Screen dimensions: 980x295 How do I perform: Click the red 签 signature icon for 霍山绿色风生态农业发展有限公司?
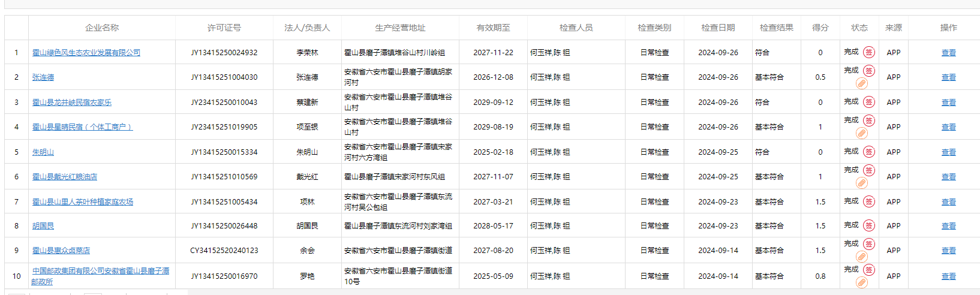click(868, 52)
